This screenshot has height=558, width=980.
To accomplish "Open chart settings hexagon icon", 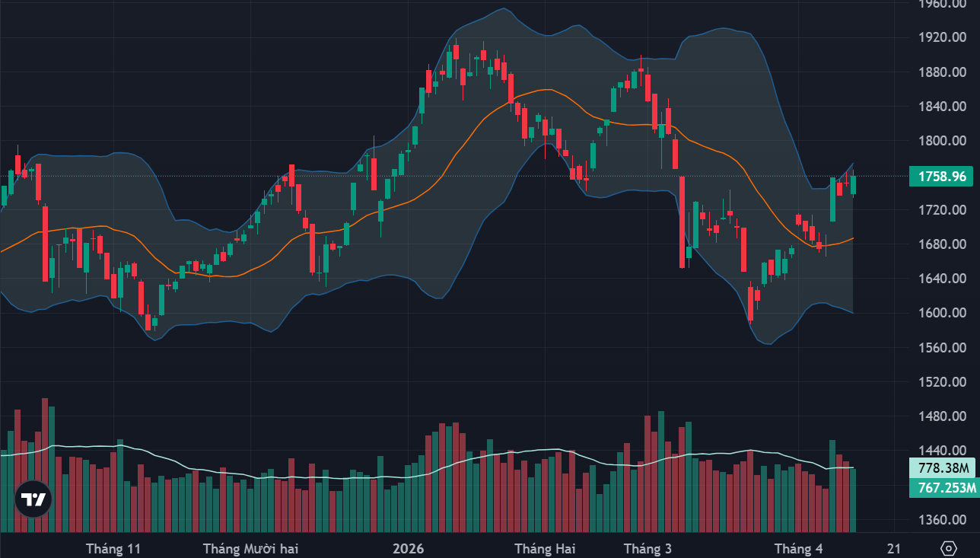I will point(948,549).
